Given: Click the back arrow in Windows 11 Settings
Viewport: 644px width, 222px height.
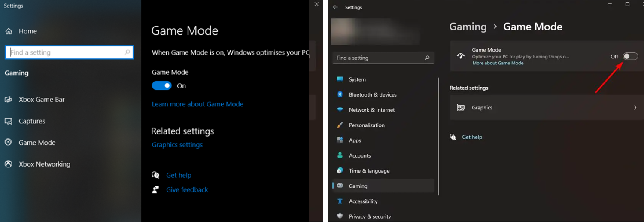Looking at the screenshot, I should click(335, 7).
